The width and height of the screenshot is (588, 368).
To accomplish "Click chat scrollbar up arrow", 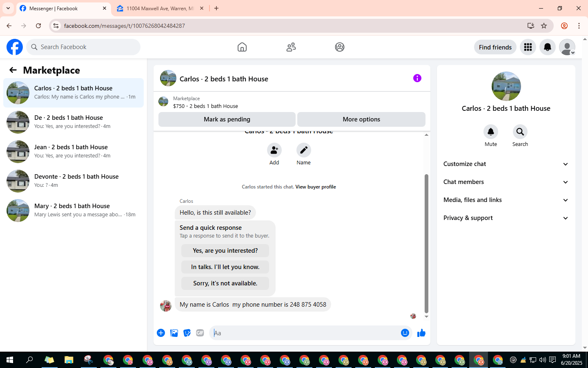I will [426, 135].
